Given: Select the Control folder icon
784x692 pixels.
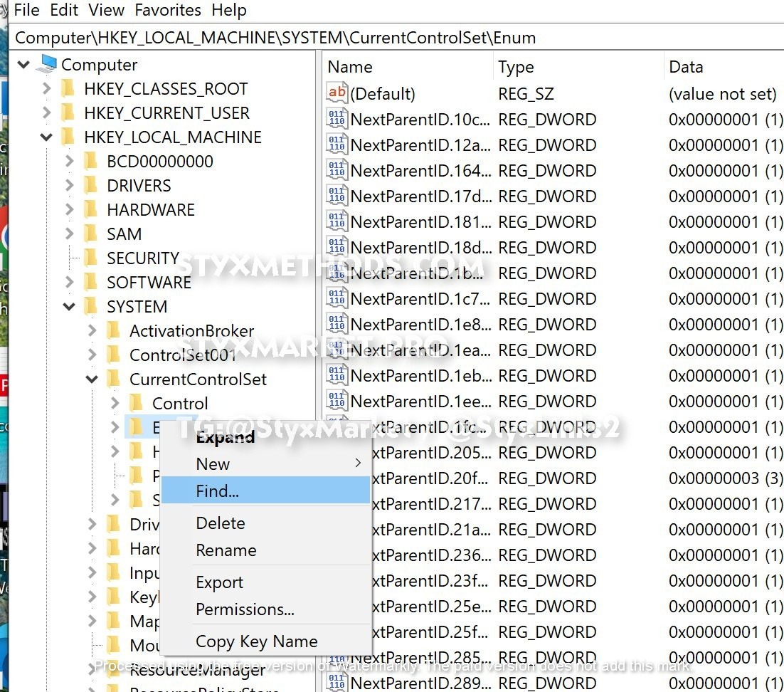Looking at the screenshot, I should tap(137, 402).
